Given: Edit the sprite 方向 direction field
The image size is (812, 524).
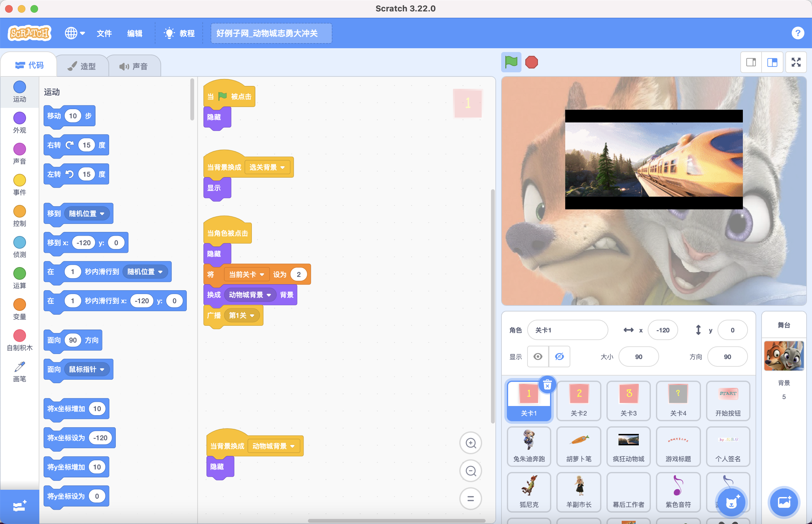Looking at the screenshot, I should pos(727,357).
